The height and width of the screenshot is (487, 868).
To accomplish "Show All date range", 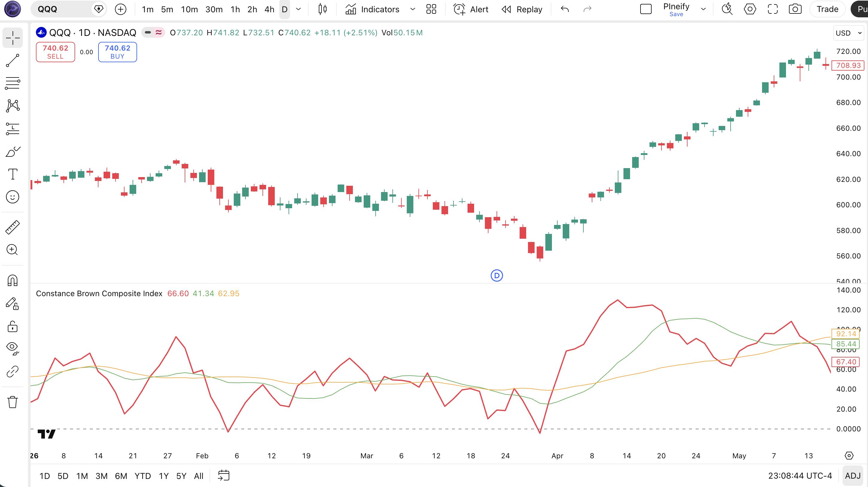I will [x=198, y=476].
